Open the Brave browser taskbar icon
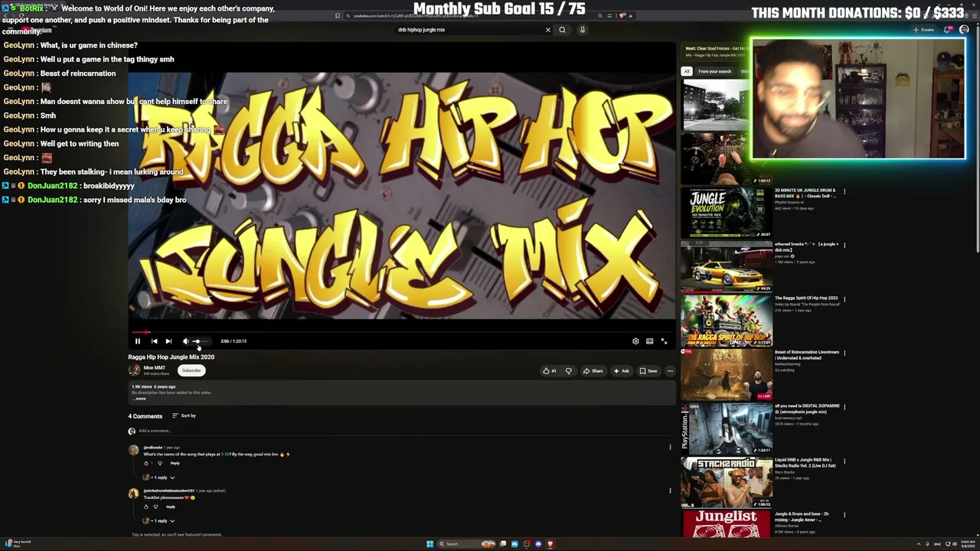This screenshot has height=551, width=980. coord(550,544)
